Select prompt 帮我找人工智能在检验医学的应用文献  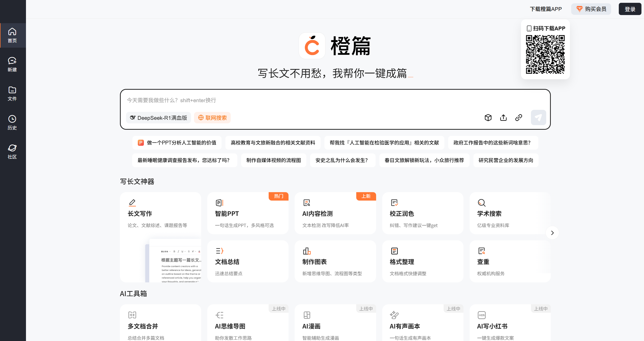pos(384,143)
